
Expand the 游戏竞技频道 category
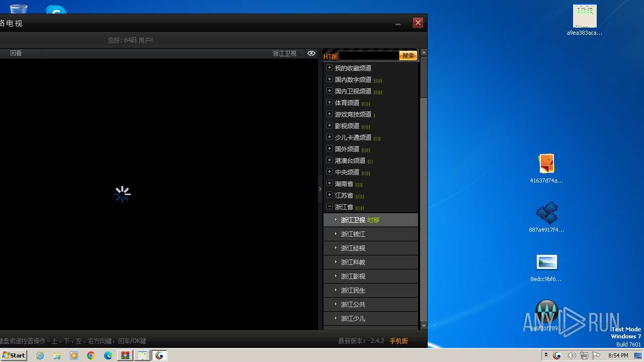pyautogui.click(x=330, y=114)
